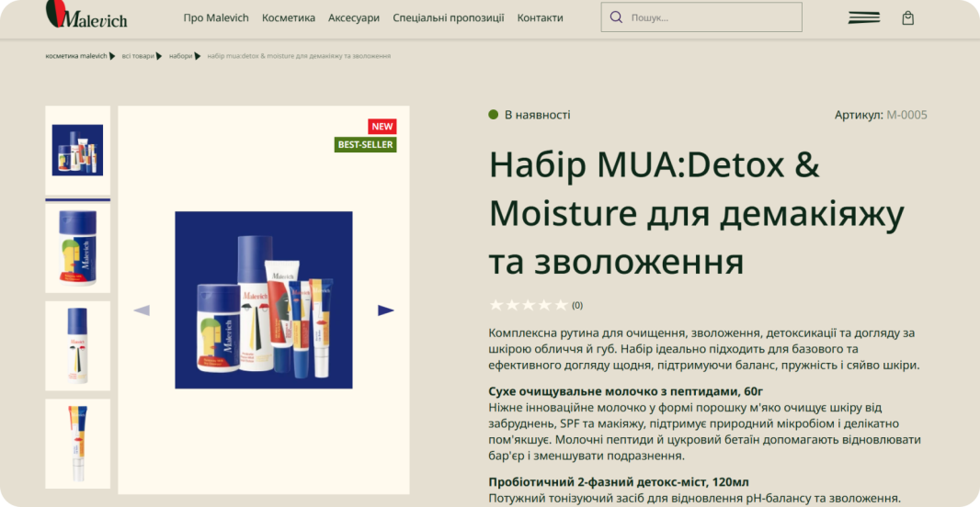
Task: Open the Косметика menu item
Action: pos(289,18)
